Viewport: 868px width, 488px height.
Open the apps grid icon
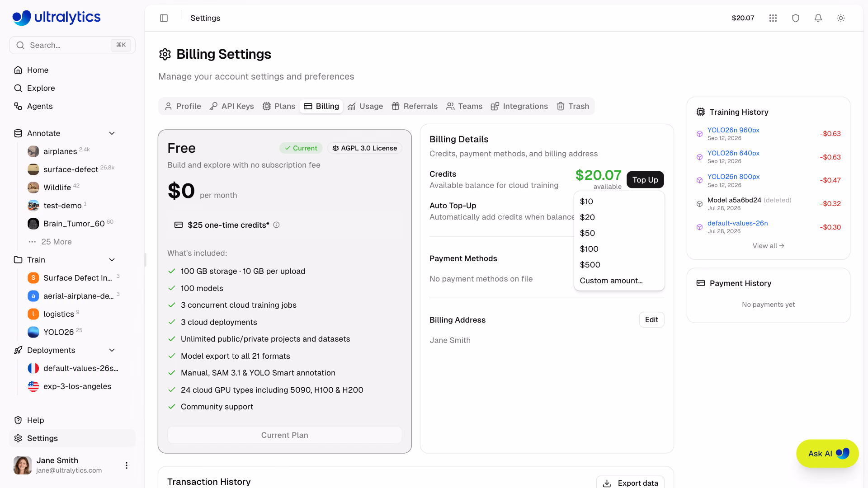coord(773,18)
